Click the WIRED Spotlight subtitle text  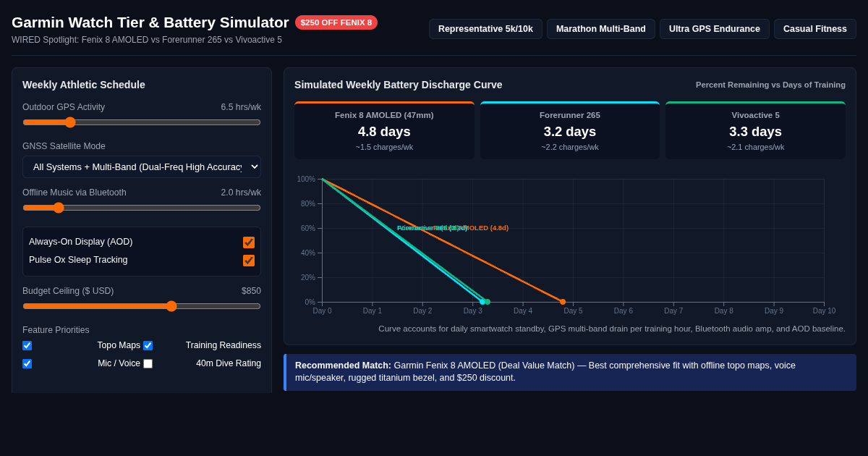pyautogui.click(x=147, y=40)
